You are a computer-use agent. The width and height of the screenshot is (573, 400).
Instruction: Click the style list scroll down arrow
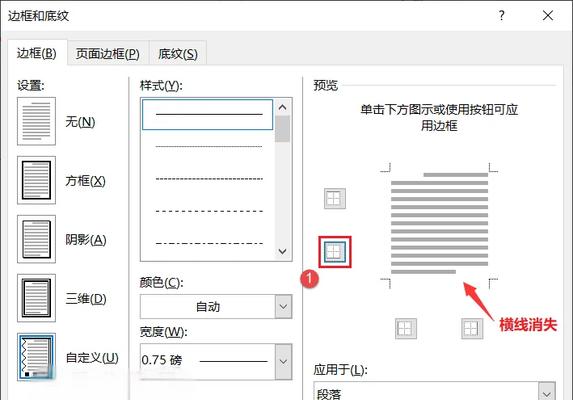[282, 251]
